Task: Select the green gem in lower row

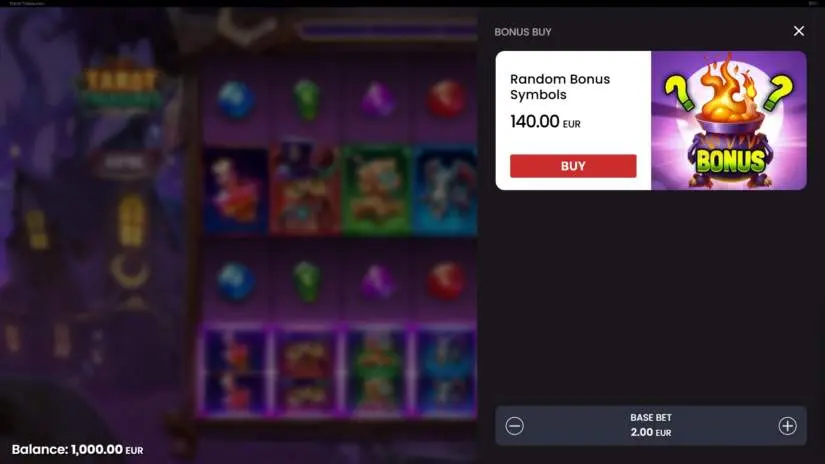Action: pyautogui.click(x=306, y=281)
